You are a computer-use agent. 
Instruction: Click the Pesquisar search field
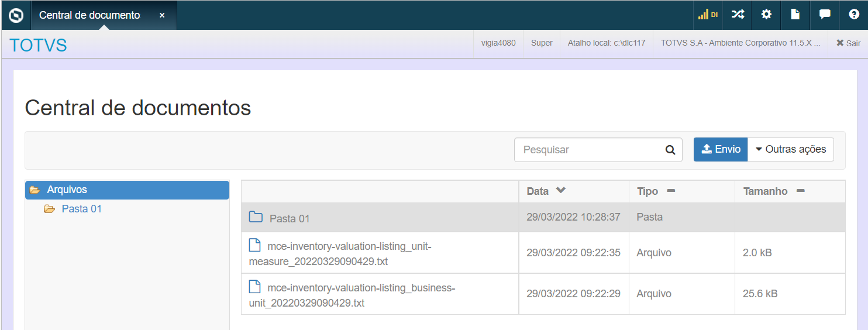pyautogui.click(x=588, y=150)
